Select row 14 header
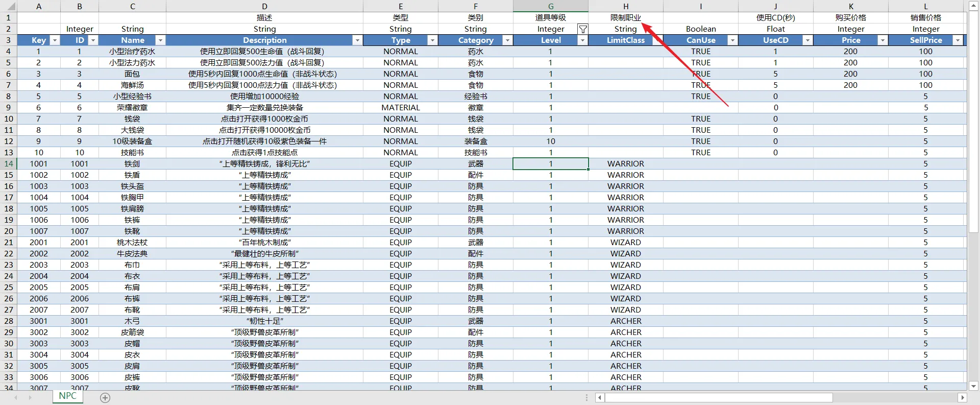Screen dimensions: 980x405 pyautogui.click(x=9, y=164)
